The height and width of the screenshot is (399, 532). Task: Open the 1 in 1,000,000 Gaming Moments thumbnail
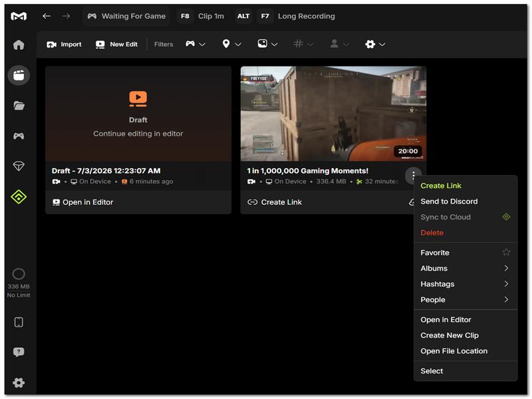(333, 113)
